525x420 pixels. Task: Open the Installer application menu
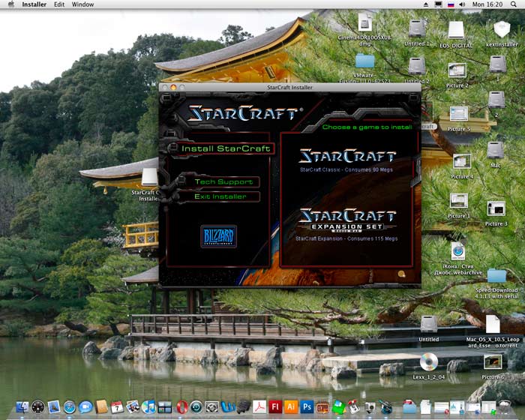[x=34, y=4]
